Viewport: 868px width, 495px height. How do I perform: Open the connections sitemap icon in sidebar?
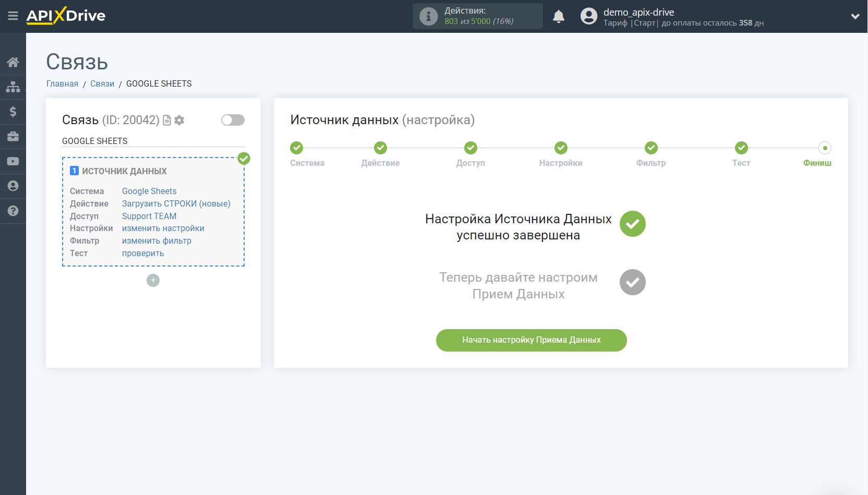click(13, 87)
